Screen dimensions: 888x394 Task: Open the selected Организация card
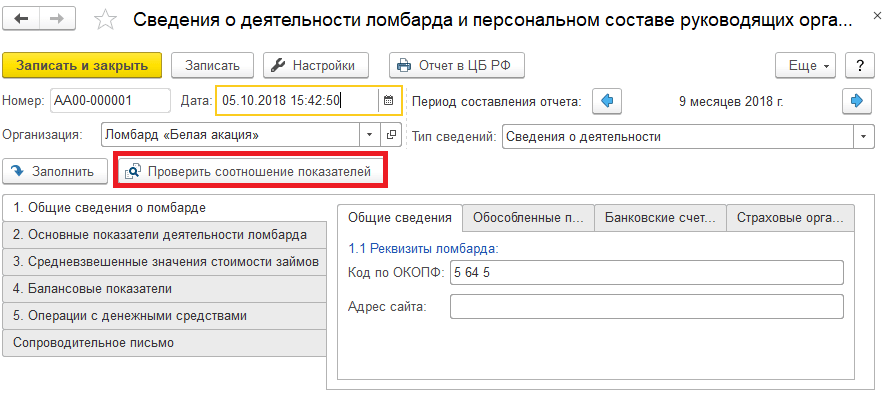[391, 135]
